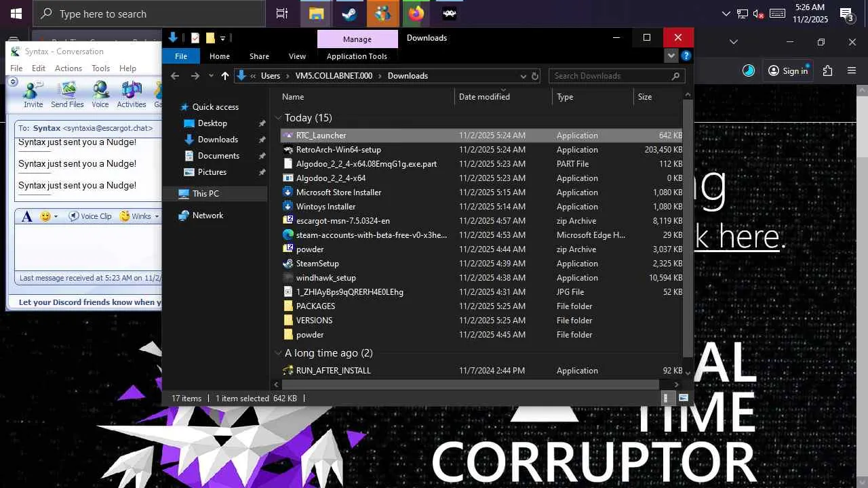
Task: Click Send Files in Messenger toolbar
Action: click(67, 94)
